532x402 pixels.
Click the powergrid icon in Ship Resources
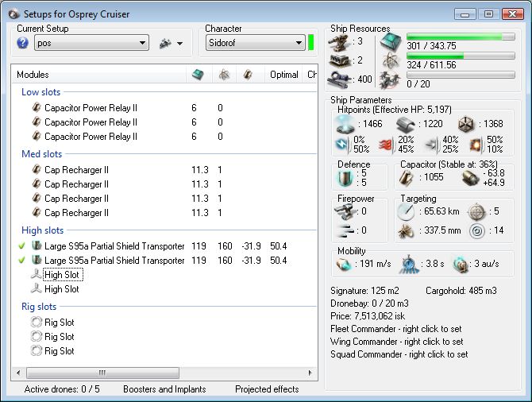point(390,61)
